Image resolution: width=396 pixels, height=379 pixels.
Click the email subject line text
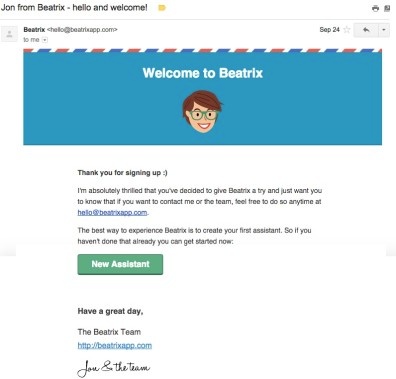pyautogui.click(x=74, y=8)
